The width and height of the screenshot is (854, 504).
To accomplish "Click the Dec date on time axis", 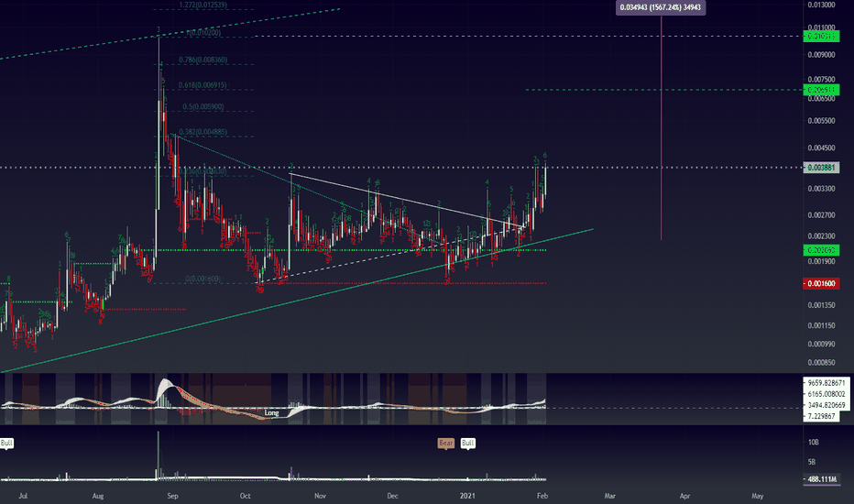I will (393, 496).
